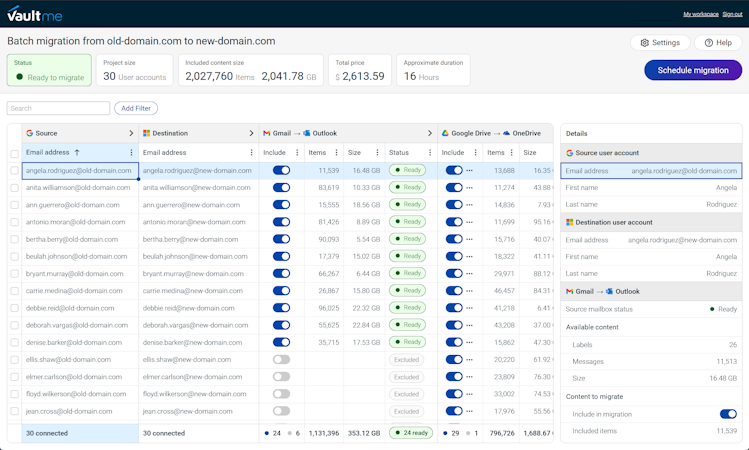Click Google icon in Source header
749x450 pixels.
pos(30,133)
